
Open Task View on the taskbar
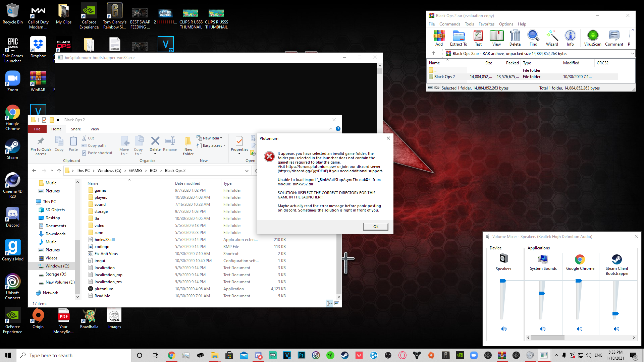click(x=155, y=355)
